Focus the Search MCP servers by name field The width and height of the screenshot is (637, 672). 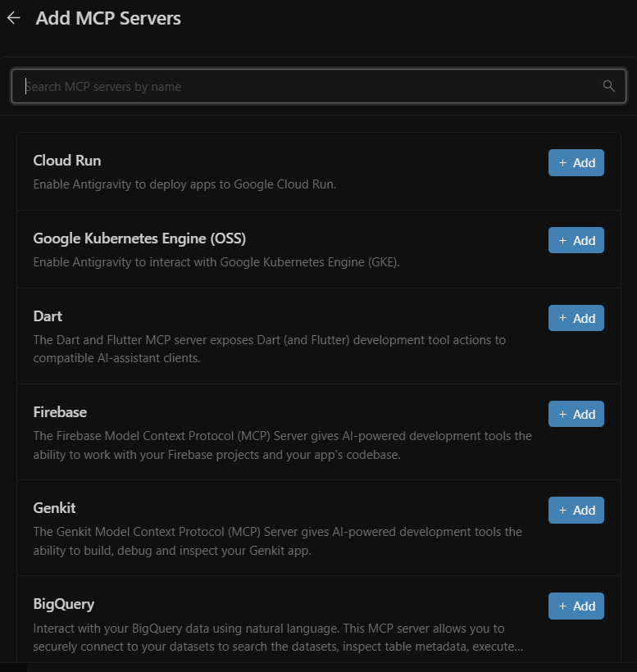tap(319, 86)
